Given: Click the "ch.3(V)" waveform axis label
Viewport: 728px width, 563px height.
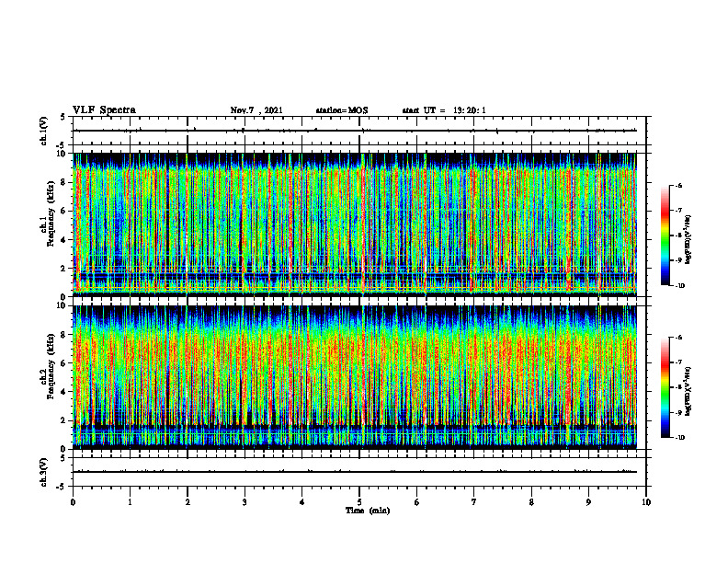Looking at the screenshot, I should [x=44, y=472].
